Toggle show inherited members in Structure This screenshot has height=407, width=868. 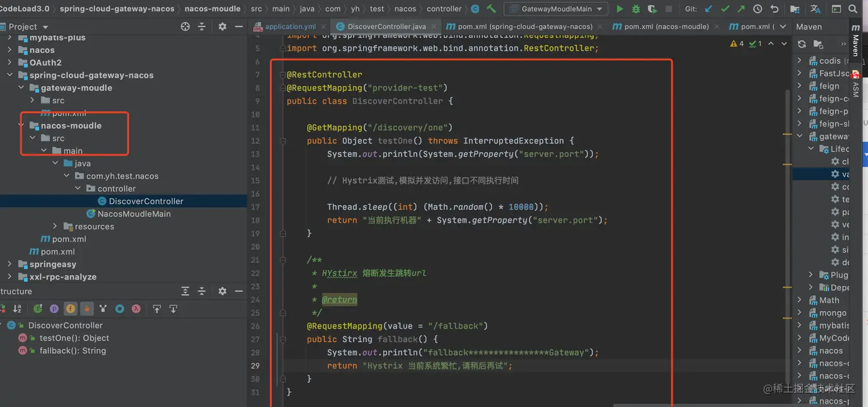click(38, 309)
